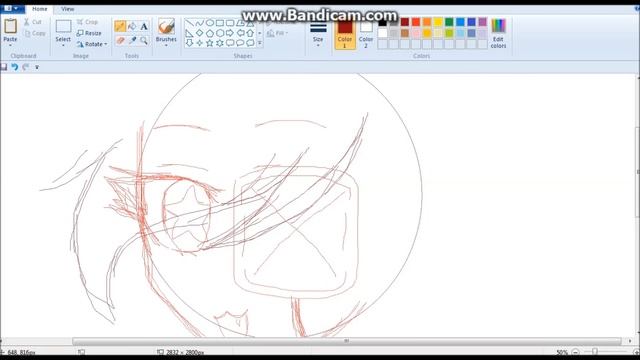Click the Save icon in quick access toolbar
This screenshot has height=360, width=640.
point(4,67)
